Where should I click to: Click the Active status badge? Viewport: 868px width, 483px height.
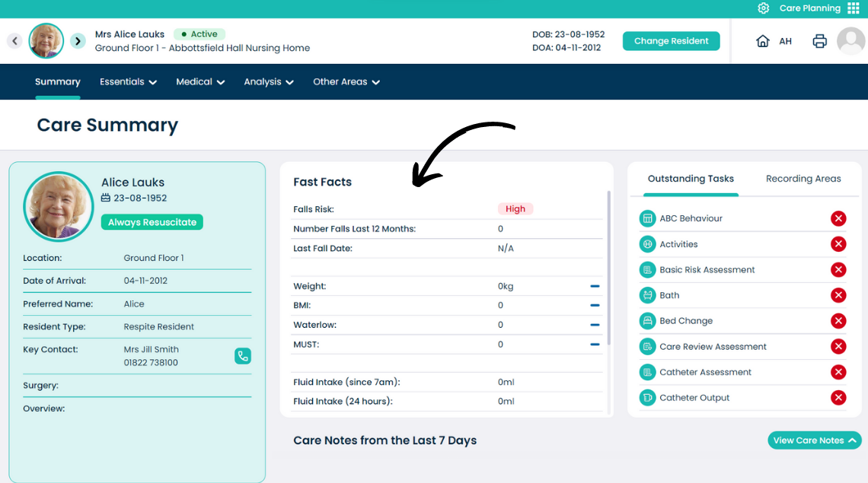[199, 34]
